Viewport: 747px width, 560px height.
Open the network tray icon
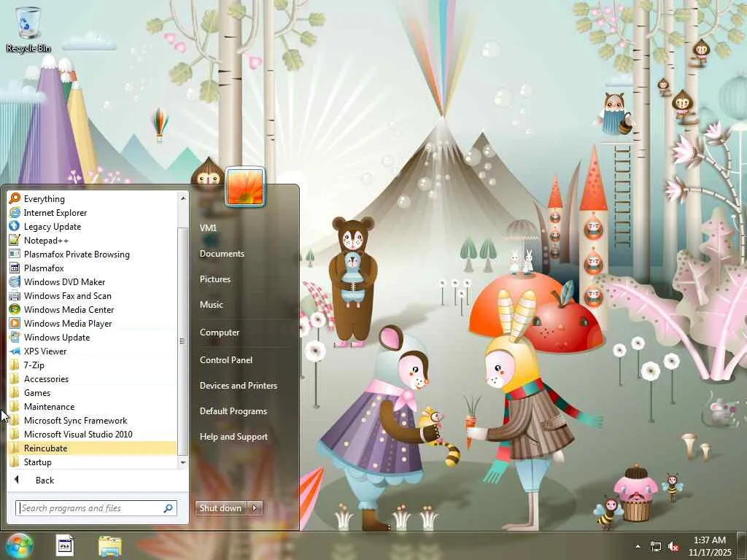tap(656, 547)
